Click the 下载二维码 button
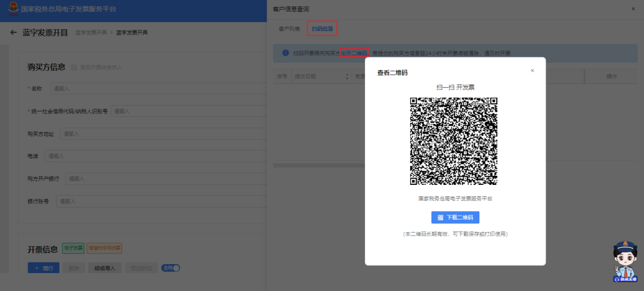 [455, 218]
